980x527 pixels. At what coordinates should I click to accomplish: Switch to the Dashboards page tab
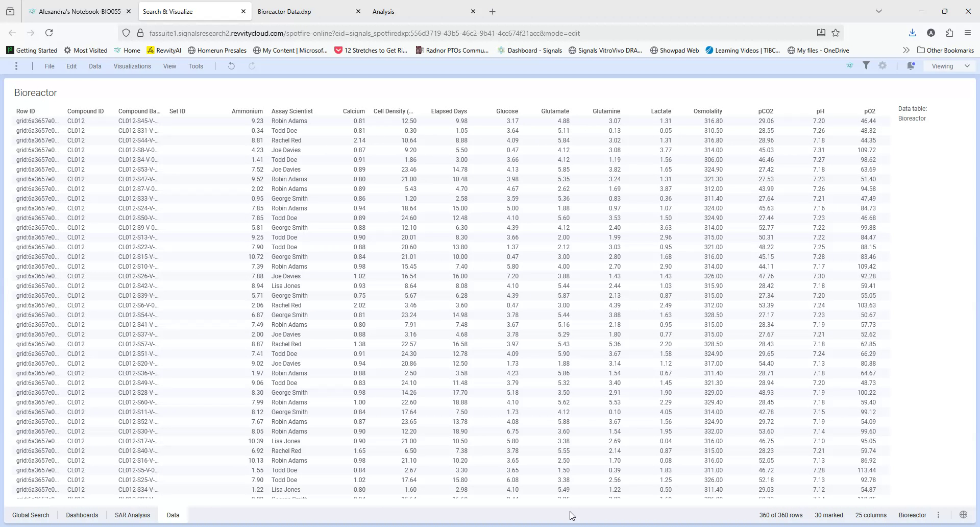point(82,515)
